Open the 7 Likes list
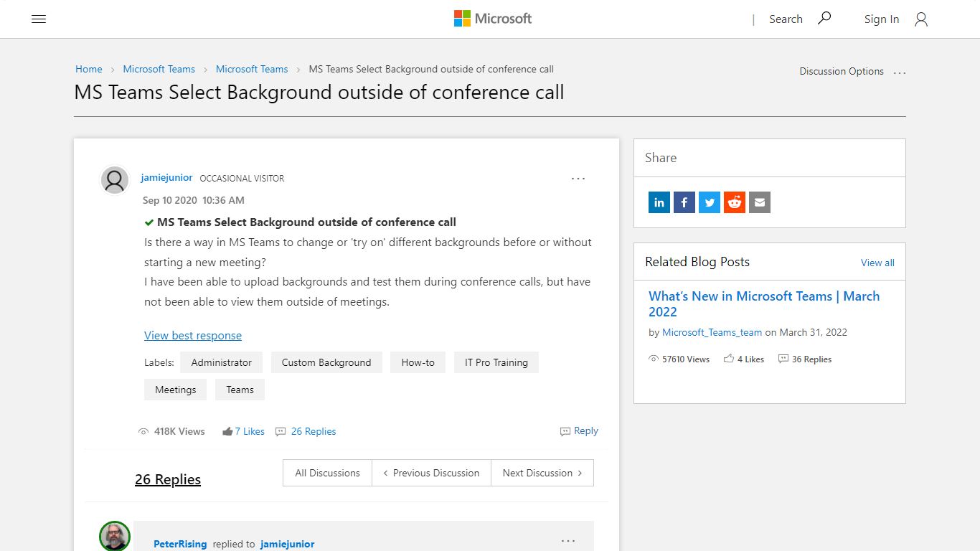The width and height of the screenshot is (980, 551). click(250, 431)
